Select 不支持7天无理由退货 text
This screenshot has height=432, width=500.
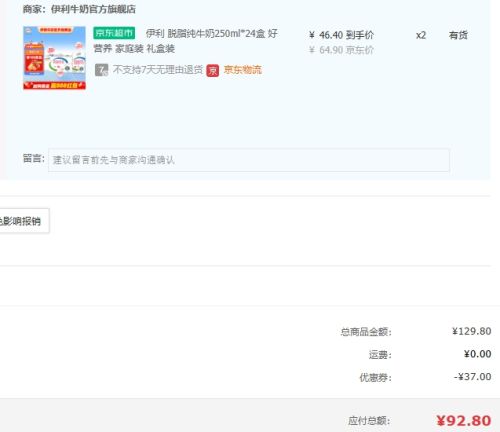(x=158, y=70)
